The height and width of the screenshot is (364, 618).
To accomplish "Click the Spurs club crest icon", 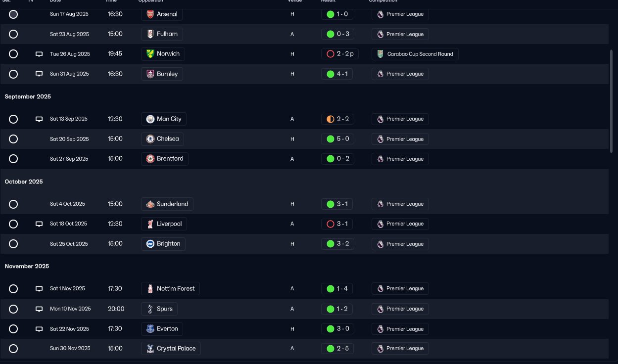I will [x=150, y=309].
